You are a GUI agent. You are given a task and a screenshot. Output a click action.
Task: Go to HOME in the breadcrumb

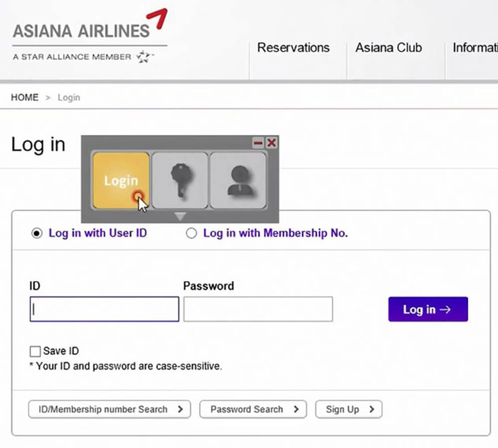pos(24,98)
